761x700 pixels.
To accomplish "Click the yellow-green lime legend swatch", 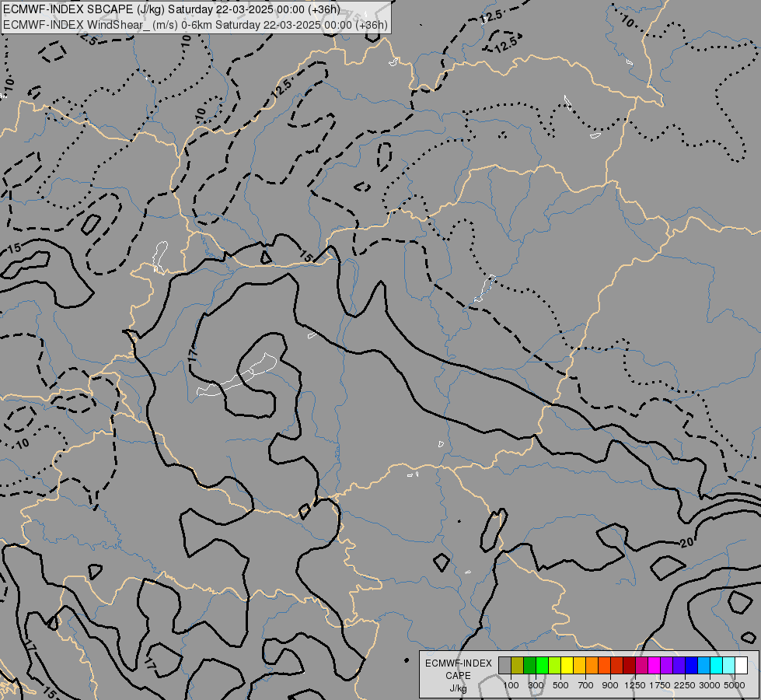I will 555,665.
